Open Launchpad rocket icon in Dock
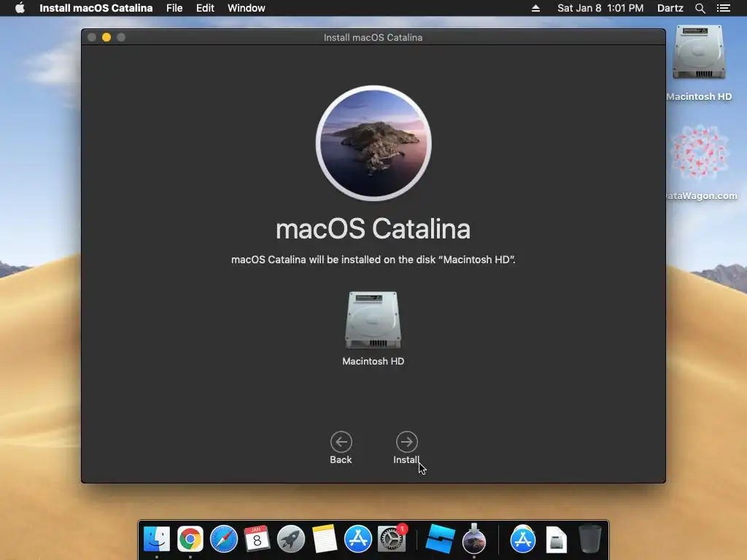Viewport: 747px width, 560px height. tap(290, 539)
